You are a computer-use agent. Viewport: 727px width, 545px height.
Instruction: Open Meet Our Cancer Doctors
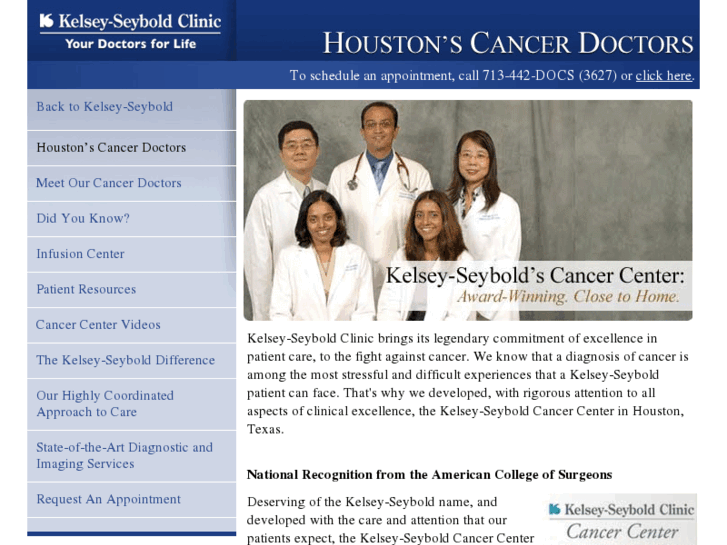pos(108,183)
